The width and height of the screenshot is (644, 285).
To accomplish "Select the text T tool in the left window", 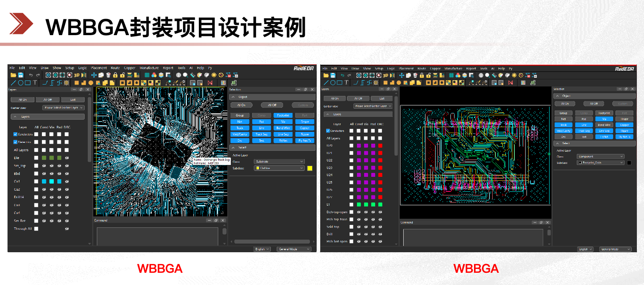I will 35,82.
